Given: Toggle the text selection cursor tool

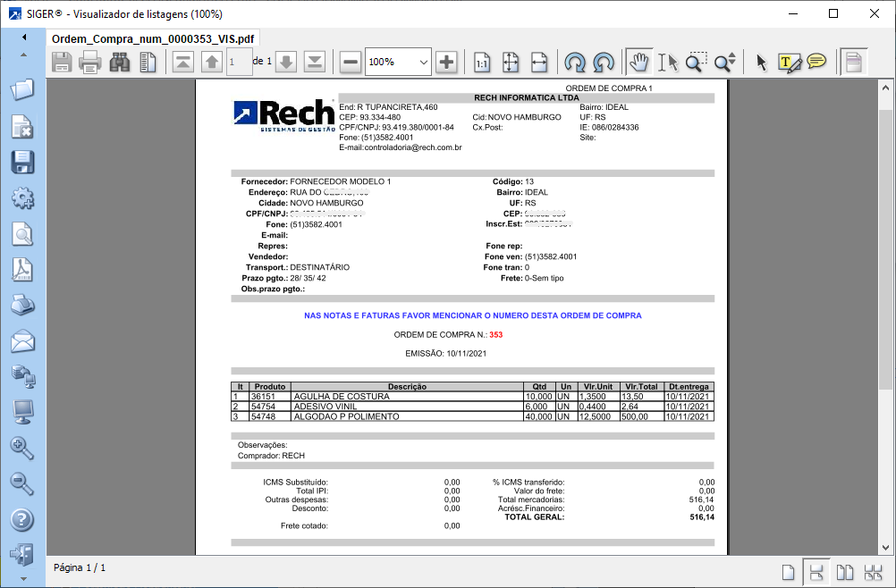Looking at the screenshot, I should click(x=667, y=62).
